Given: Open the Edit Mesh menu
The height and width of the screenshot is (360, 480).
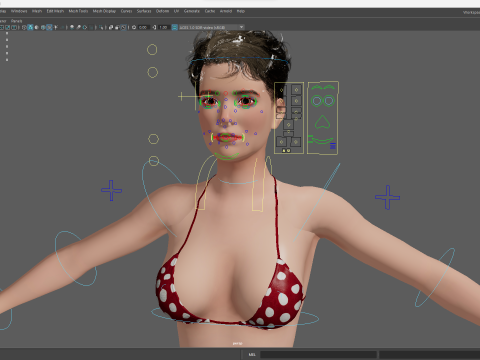Looking at the screenshot, I should pos(55,11).
